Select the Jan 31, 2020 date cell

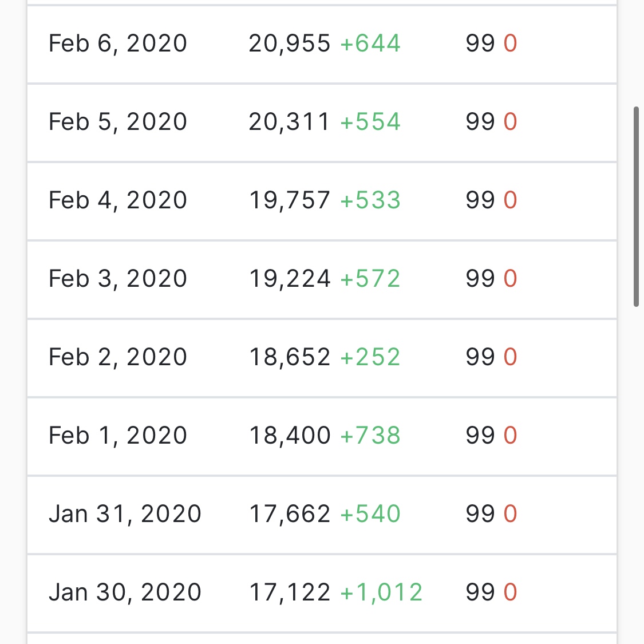click(x=125, y=514)
